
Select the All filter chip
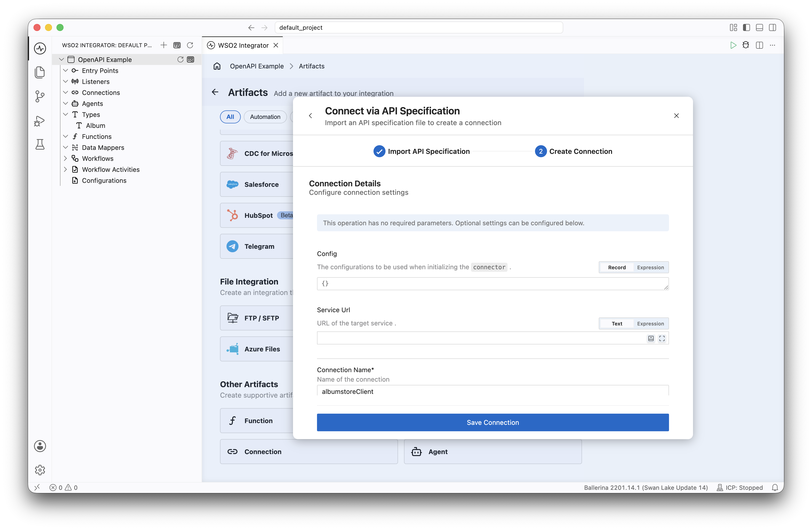[230, 117]
